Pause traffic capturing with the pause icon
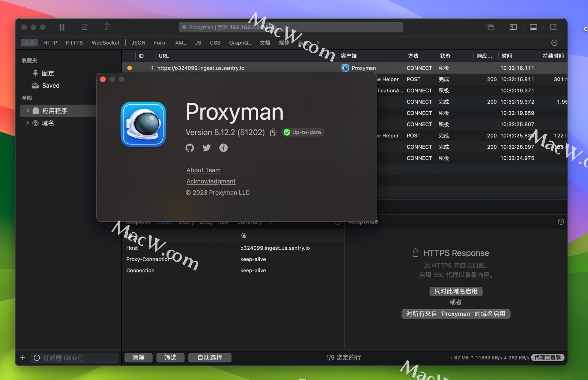Viewport: 588px width, 380px height. click(x=62, y=27)
